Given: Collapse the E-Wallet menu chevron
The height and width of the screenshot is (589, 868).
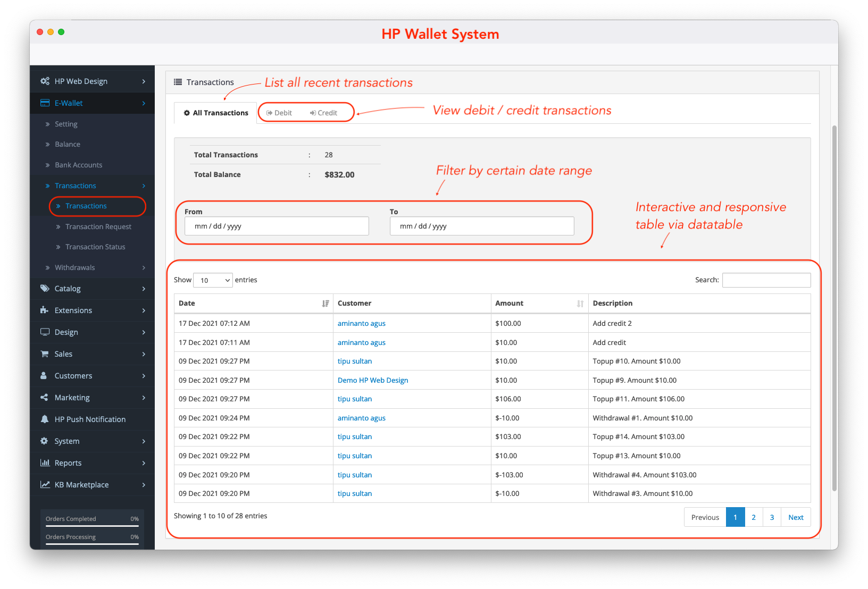Looking at the screenshot, I should tap(144, 103).
